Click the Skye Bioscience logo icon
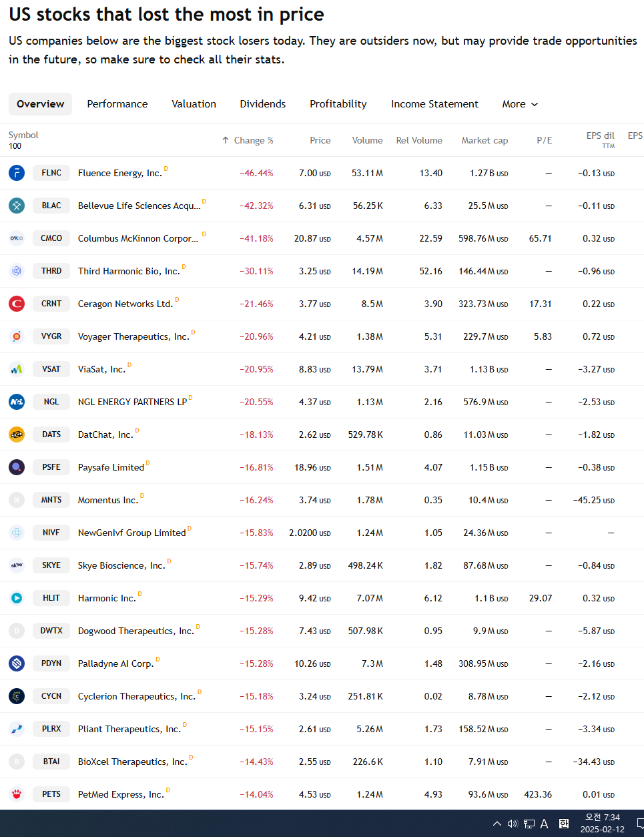Screen dimensions: 644x837 (x=17, y=565)
